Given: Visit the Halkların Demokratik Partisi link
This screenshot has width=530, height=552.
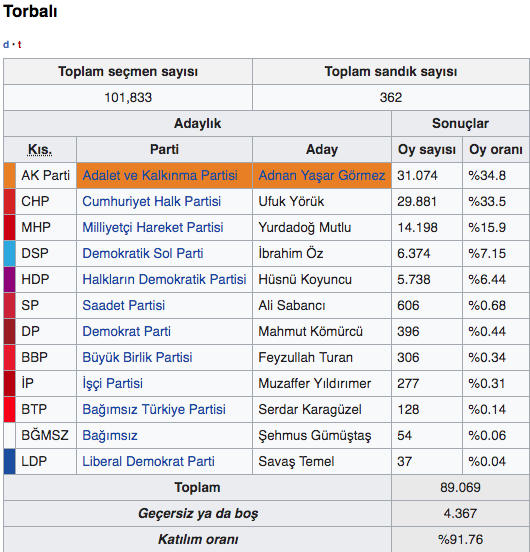Looking at the screenshot, I should [164, 280].
